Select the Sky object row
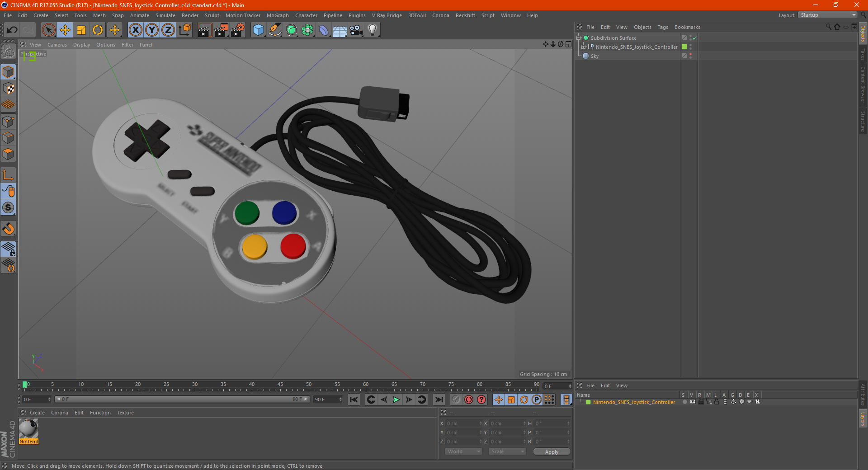This screenshot has height=470, width=868. click(594, 56)
